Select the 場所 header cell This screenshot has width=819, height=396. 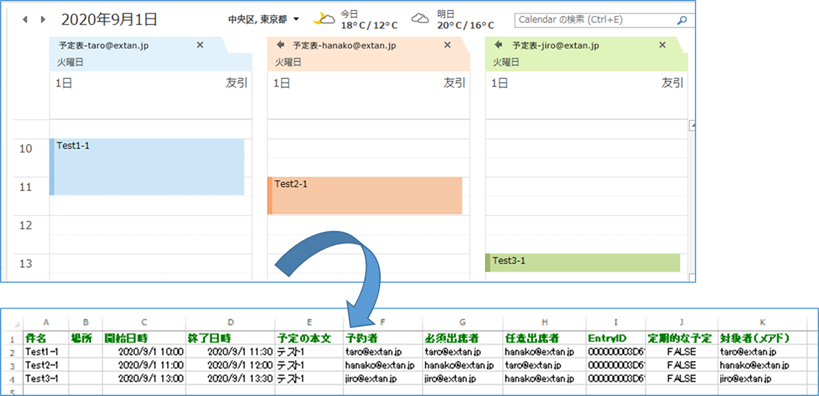[x=85, y=339]
